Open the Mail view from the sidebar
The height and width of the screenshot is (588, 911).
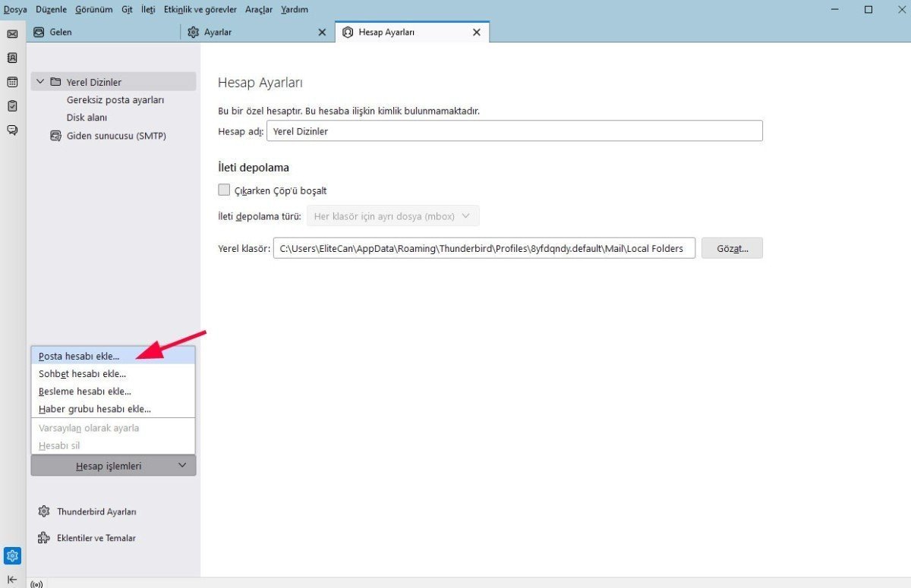tap(12, 33)
